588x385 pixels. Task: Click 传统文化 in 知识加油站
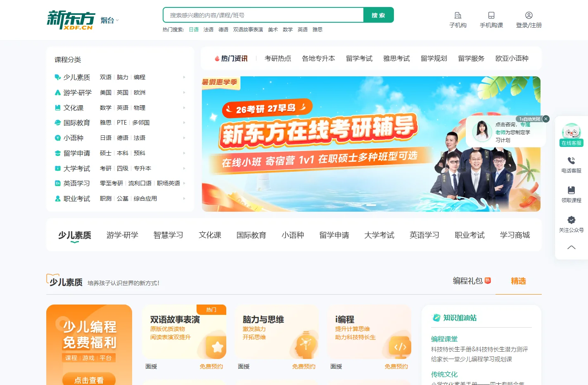[444, 375]
